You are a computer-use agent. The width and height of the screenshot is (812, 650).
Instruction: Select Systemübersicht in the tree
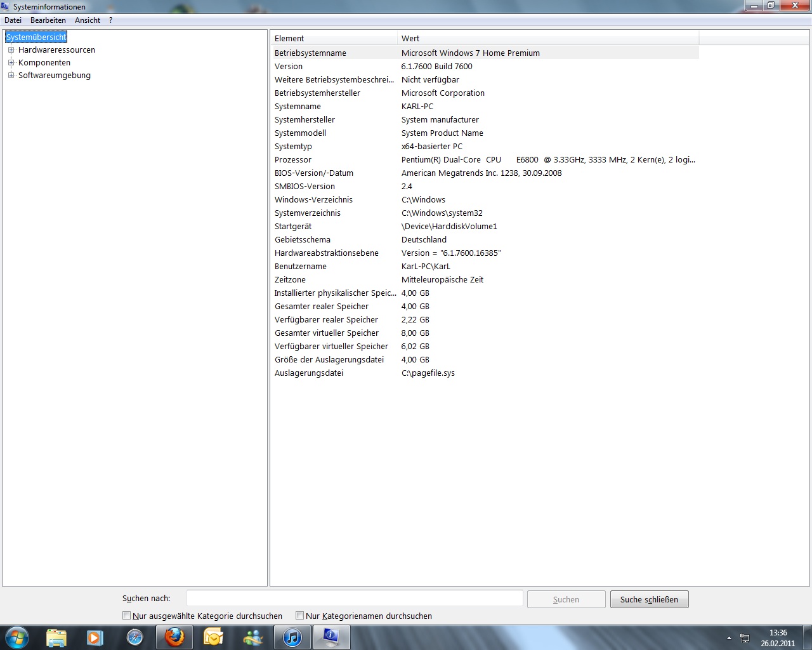tap(36, 37)
